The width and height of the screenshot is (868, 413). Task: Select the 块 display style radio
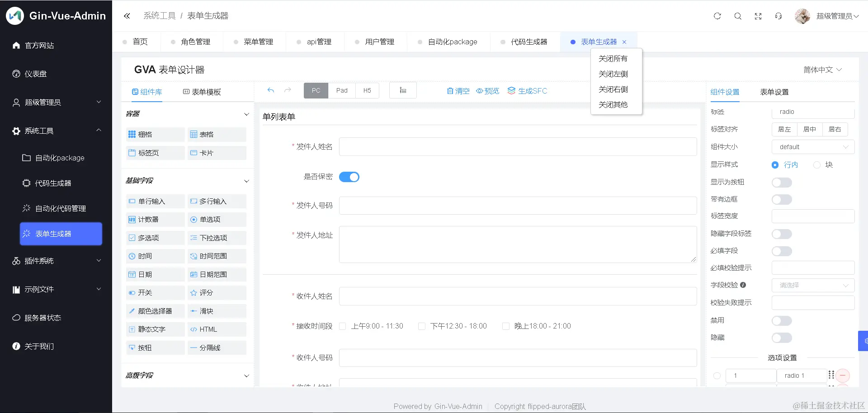point(817,165)
